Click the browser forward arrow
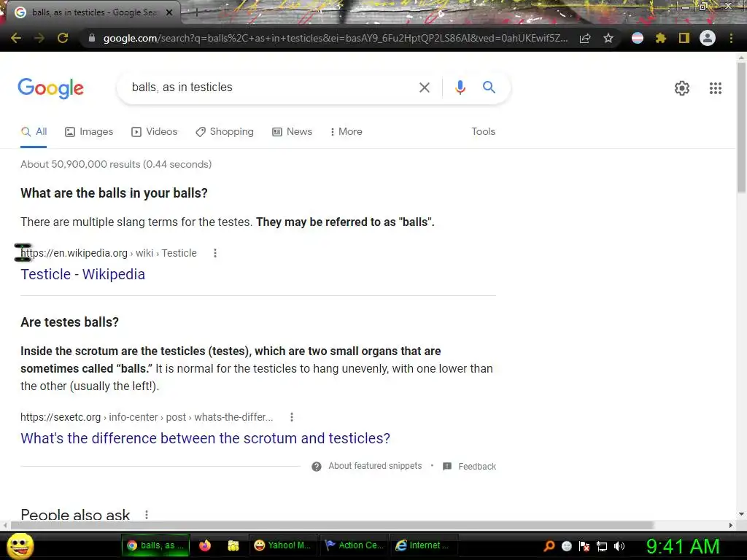Screen dimensions: 747x560 point(39,38)
